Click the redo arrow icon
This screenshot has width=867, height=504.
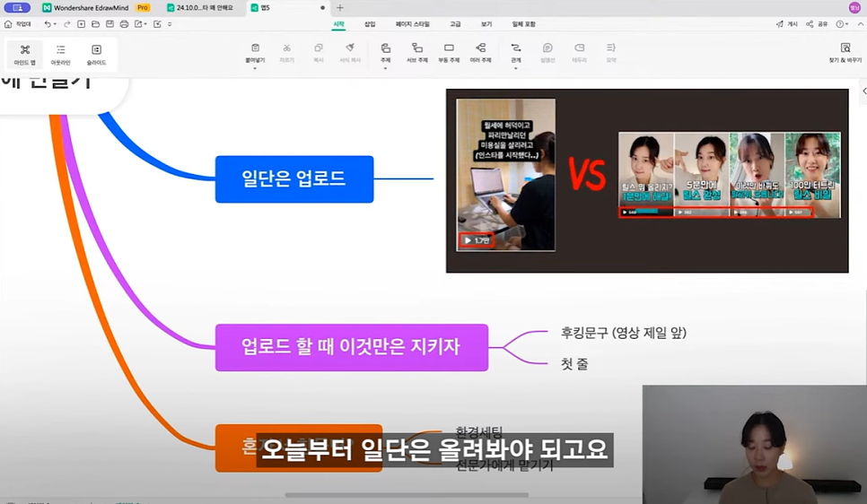point(67,24)
